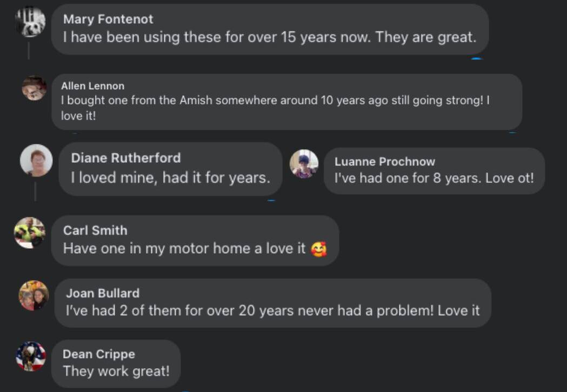Open Carl Smith's avatar
The height and width of the screenshot is (392, 567).
tap(30, 233)
